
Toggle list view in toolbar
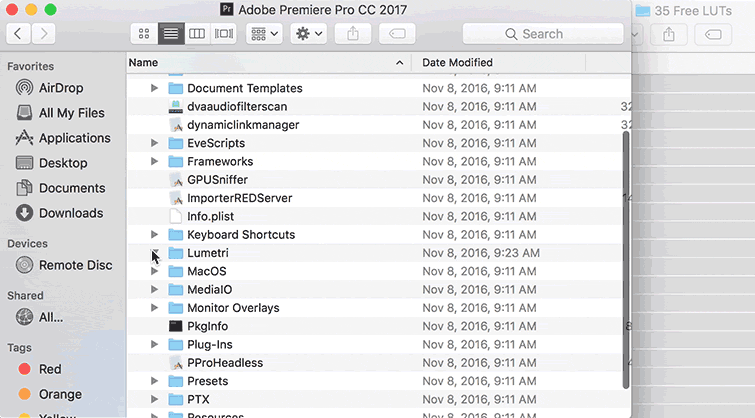coord(171,34)
